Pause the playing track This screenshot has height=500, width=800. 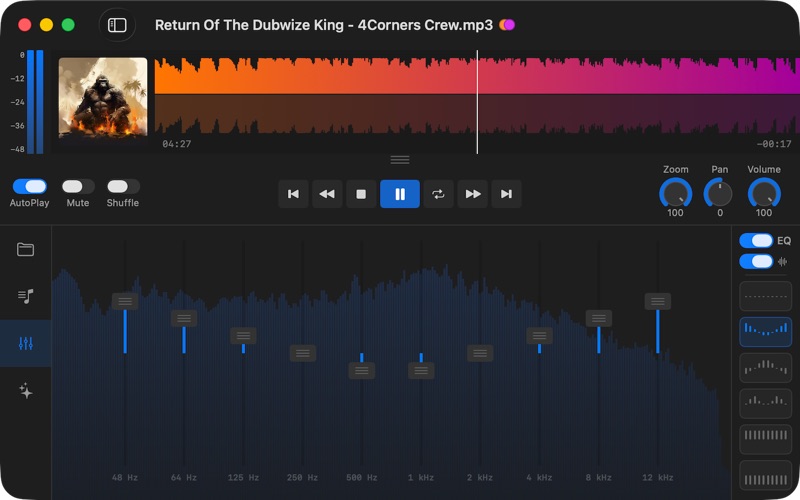click(x=400, y=194)
